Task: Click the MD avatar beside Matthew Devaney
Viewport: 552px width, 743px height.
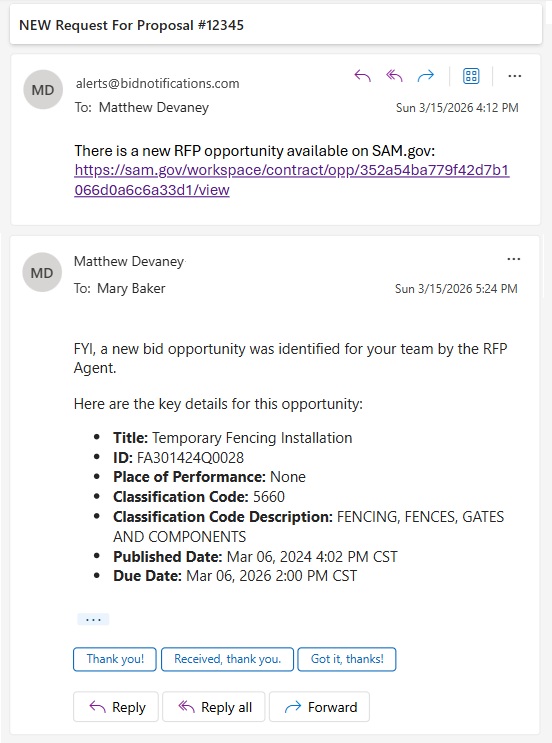Action: tap(42, 272)
